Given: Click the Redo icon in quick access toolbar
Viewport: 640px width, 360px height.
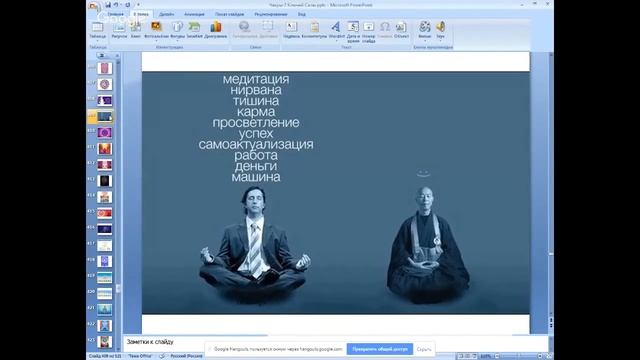Looking at the screenshot, I should [128, 5].
